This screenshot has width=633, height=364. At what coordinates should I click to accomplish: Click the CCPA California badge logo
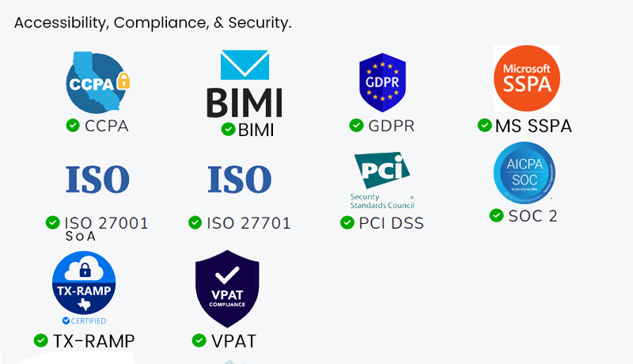coord(96,82)
